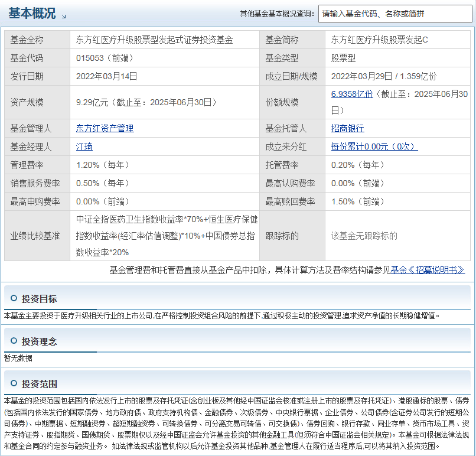Select the 基金类型 label cell
Viewport: 476px width, 456px height.
click(x=292, y=58)
